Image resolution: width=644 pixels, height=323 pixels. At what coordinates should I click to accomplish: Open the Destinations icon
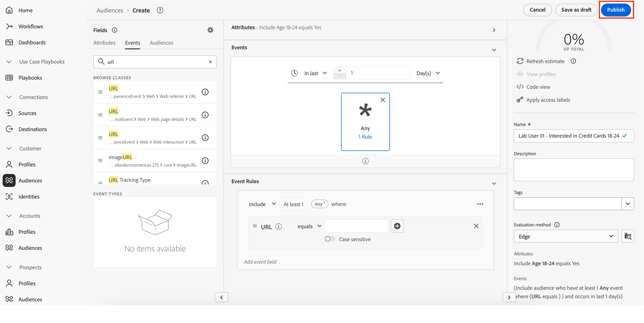[9, 129]
